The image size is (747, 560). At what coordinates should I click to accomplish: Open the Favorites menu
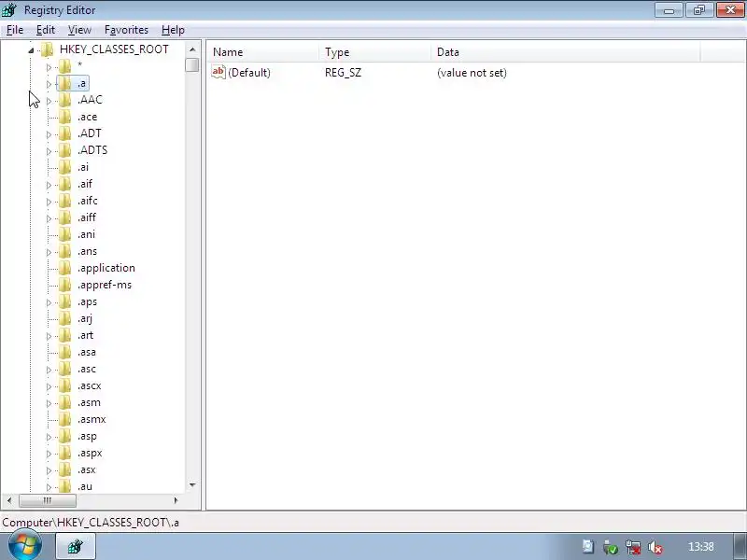126,30
